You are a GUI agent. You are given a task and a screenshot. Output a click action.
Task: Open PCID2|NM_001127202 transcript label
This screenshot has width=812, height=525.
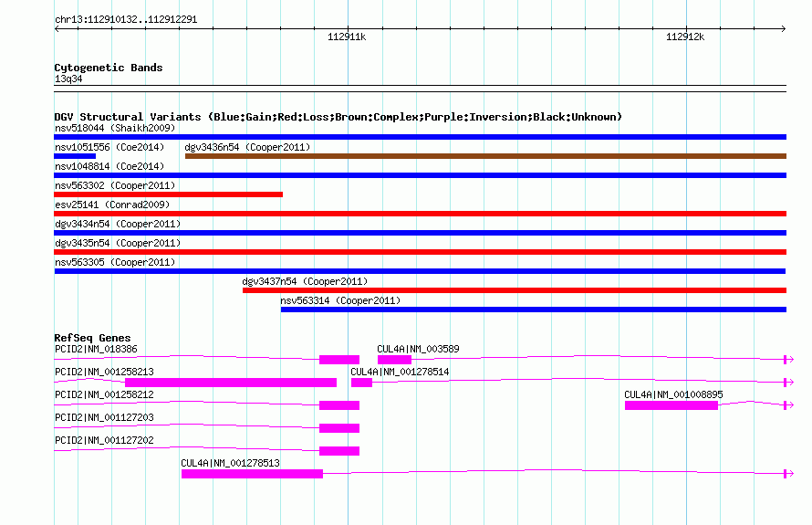point(104,440)
